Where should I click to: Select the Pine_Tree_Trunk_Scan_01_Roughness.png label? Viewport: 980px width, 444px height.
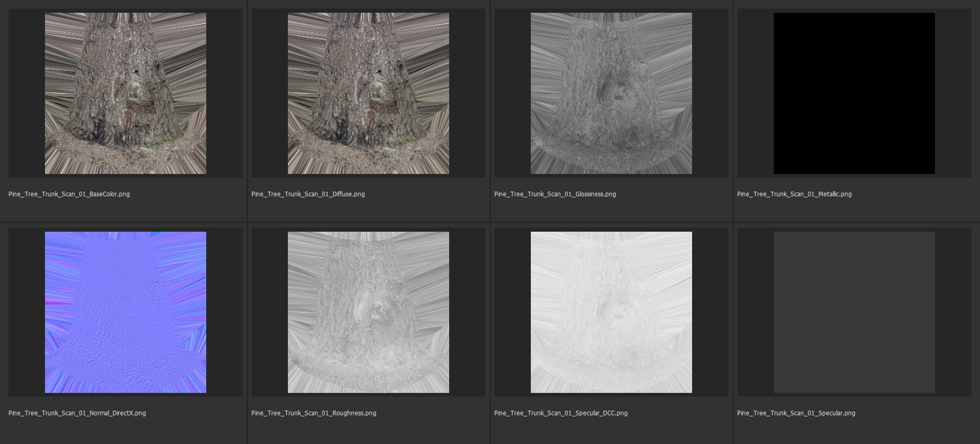(313, 413)
